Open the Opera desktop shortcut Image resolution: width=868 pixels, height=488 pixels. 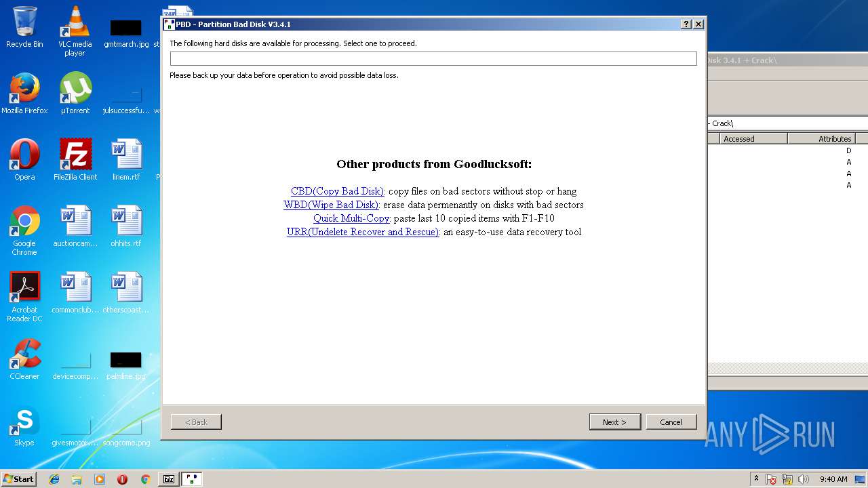pyautogui.click(x=24, y=160)
